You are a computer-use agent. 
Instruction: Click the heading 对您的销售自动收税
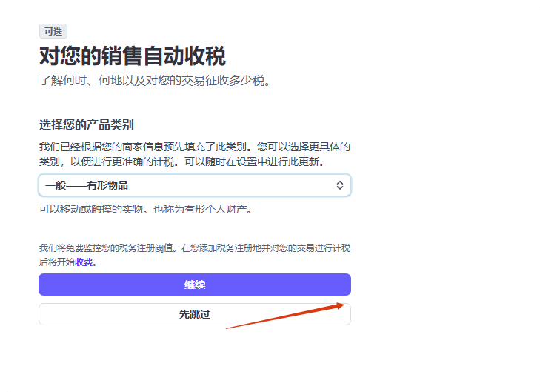click(132, 56)
